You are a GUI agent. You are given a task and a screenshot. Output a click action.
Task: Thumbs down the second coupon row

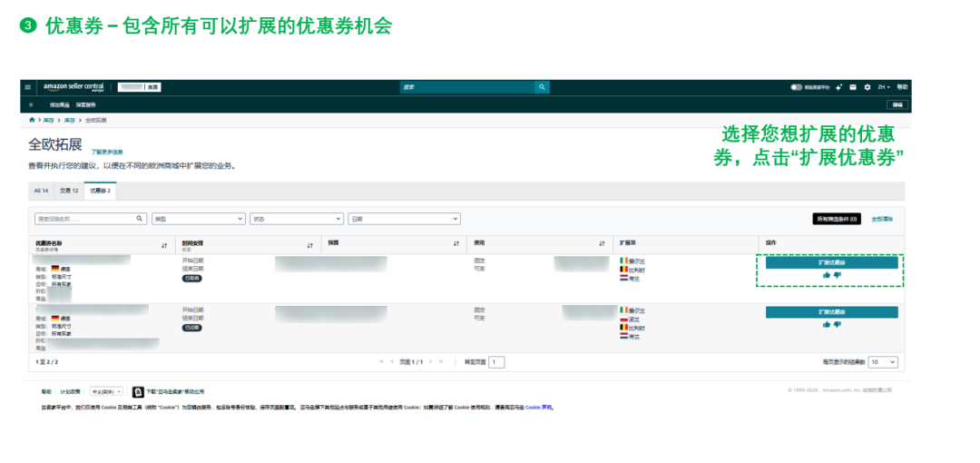point(838,324)
